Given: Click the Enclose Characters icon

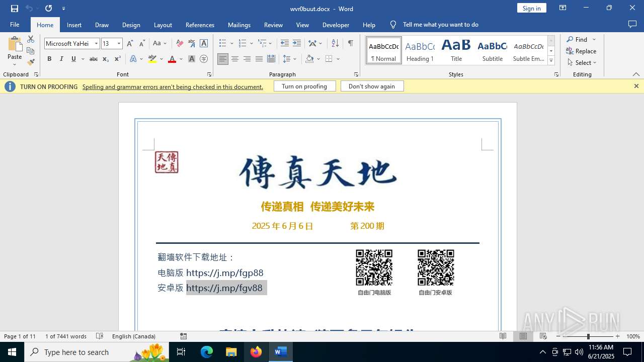Looking at the screenshot, I should [x=204, y=59].
